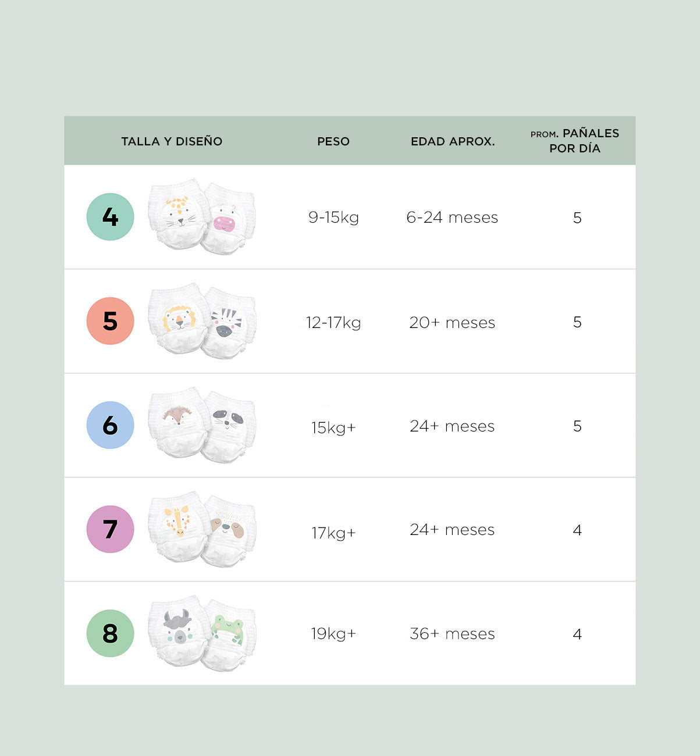Select the 36+ meses age cell
The height and width of the screenshot is (756, 700).
pos(452,634)
